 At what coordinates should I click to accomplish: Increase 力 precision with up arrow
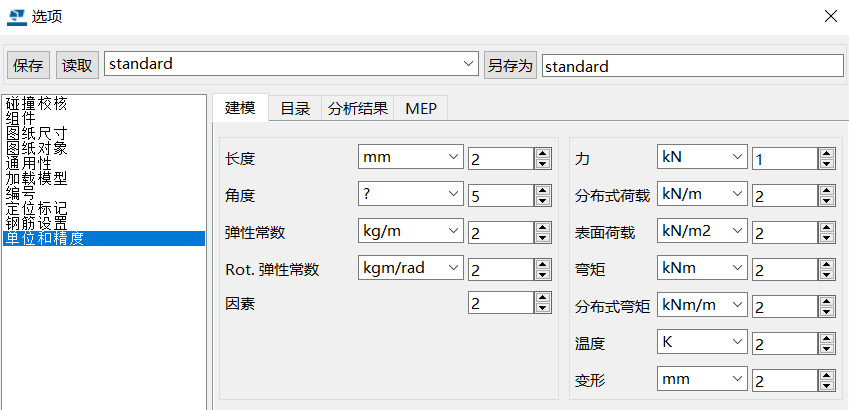[826, 153]
